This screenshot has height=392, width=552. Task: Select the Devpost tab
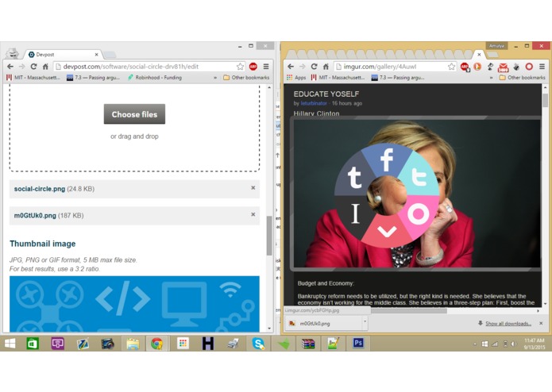click(63, 55)
